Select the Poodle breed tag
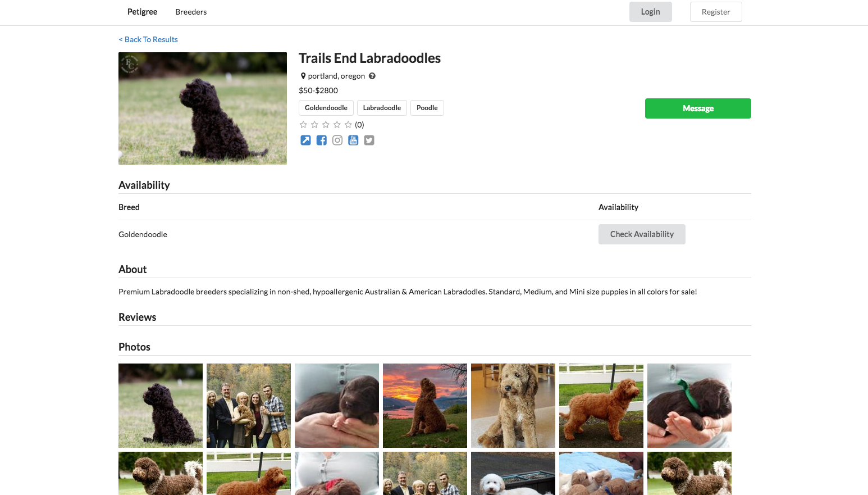 (427, 108)
